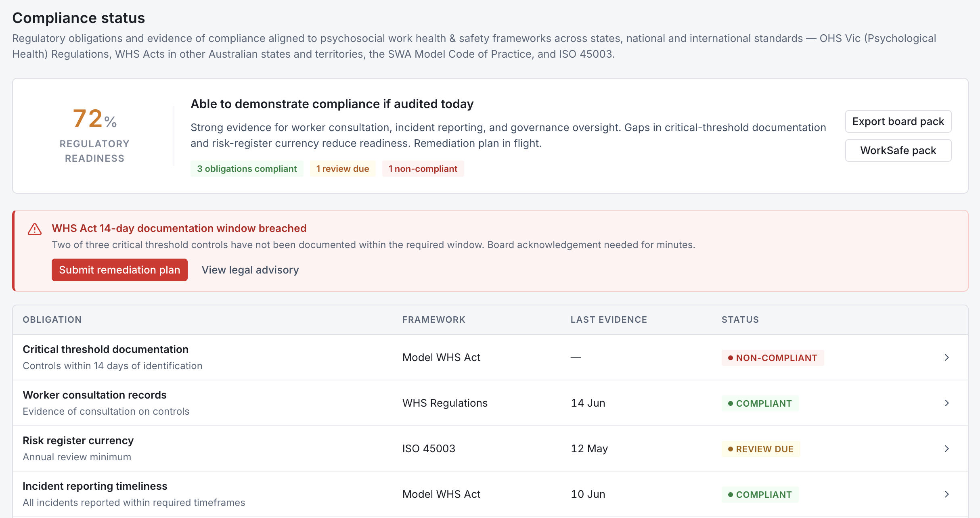Click the COMPLIANT badge for Incident reporting timeliness
The image size is (980, 518).
click(760, 495)
